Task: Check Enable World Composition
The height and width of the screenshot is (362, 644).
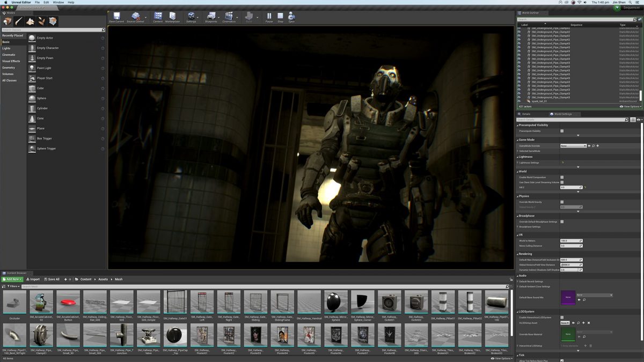Action: 562,178
